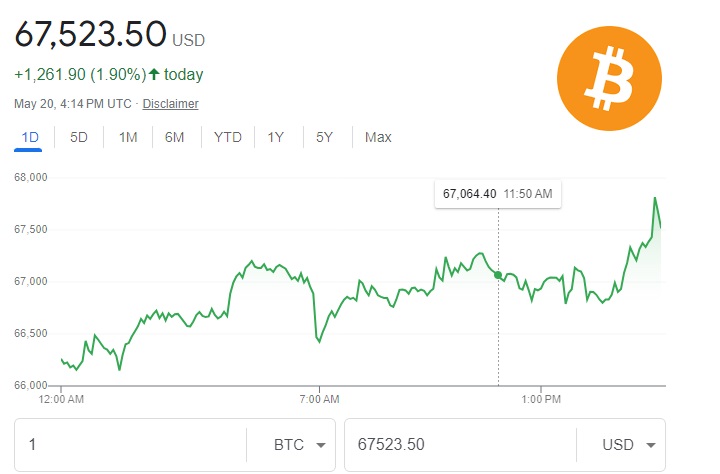
Task: Show the 1M price chart
Action: click(x=127, y=137)
